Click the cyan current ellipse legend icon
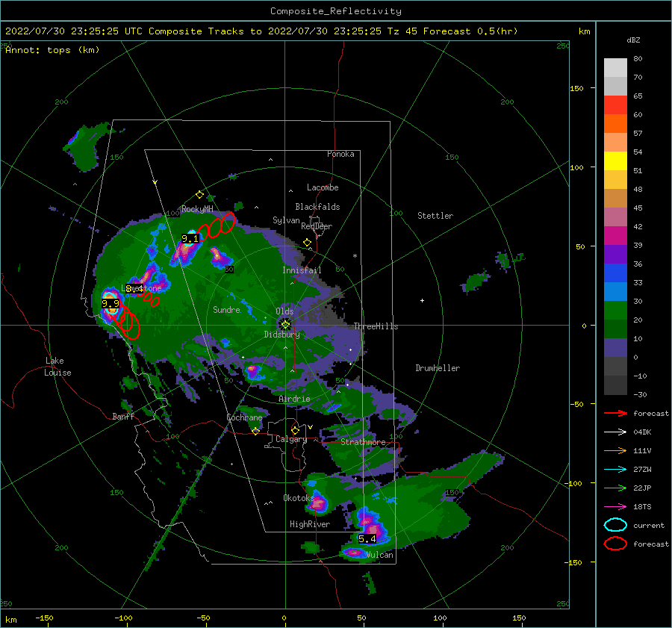Viewport: 672px width, 628px height. [615, 525]
